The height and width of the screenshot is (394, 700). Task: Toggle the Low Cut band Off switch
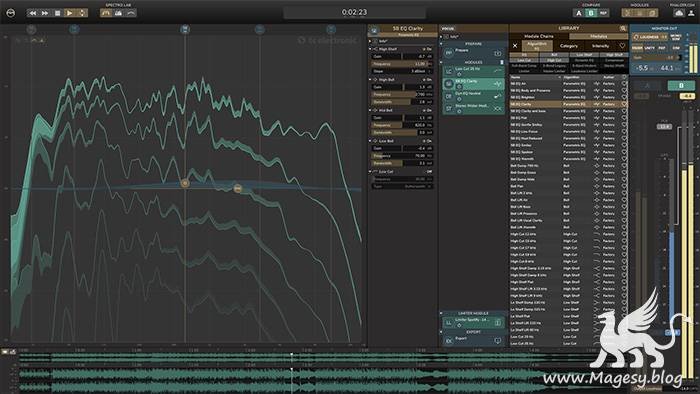point(428,171)
